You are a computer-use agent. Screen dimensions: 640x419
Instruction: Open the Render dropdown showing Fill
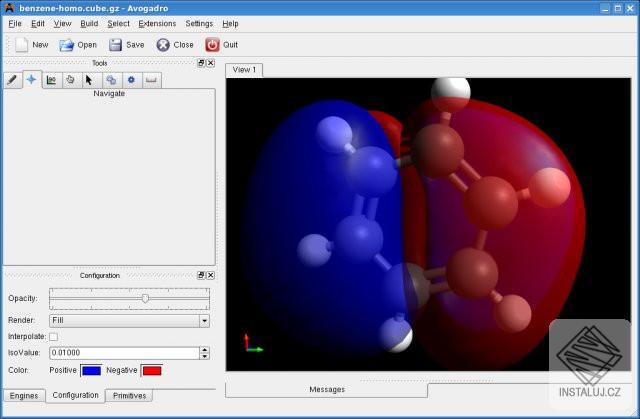(129, 320)
